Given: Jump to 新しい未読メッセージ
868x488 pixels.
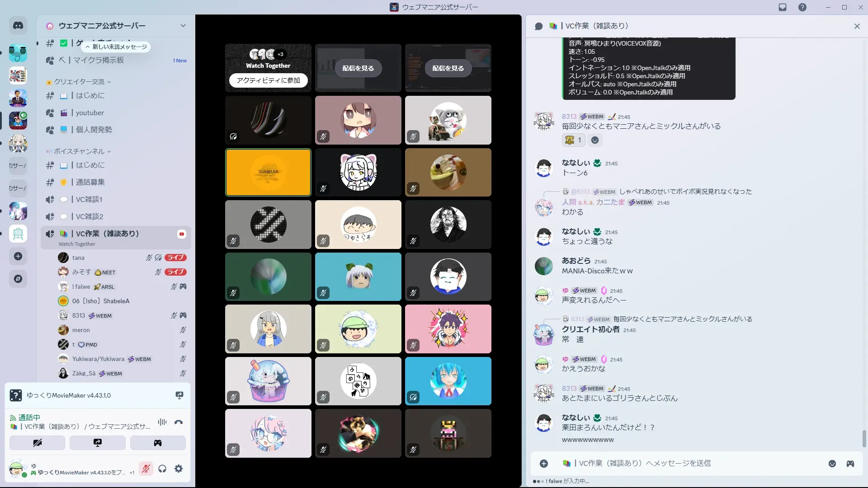Looking at the screenshot, I should click(x=117, y=47).
